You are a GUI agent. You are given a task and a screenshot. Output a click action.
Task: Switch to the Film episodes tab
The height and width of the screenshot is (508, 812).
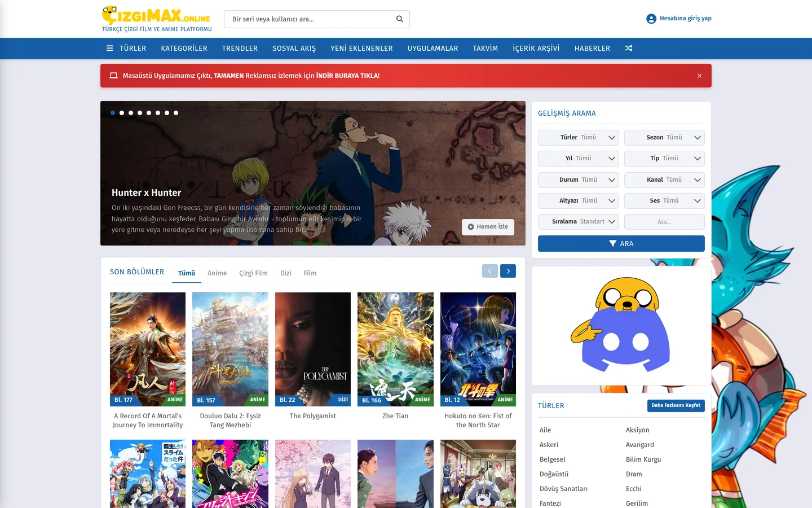310,273
